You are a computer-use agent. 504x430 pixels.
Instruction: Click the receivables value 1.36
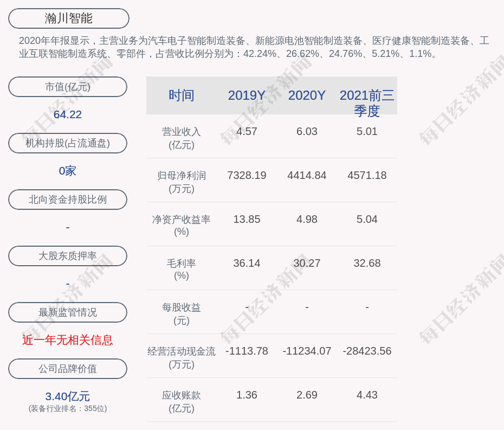tap(247, 395)
